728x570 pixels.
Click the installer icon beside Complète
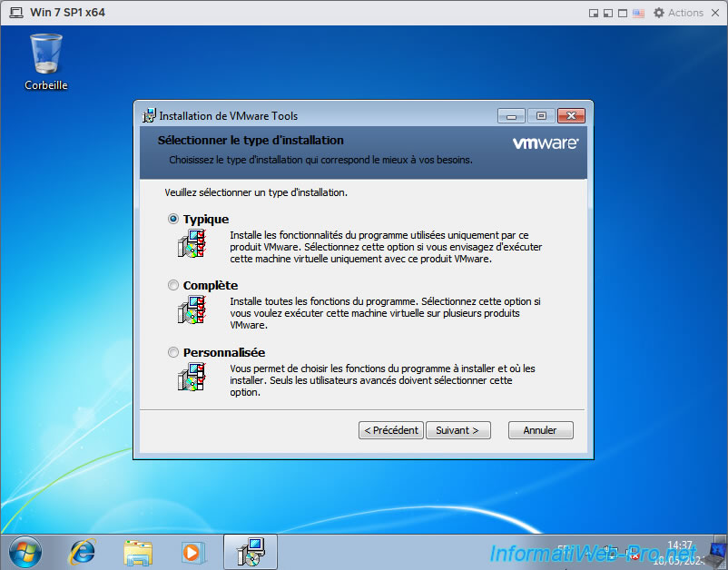(192, 310)
